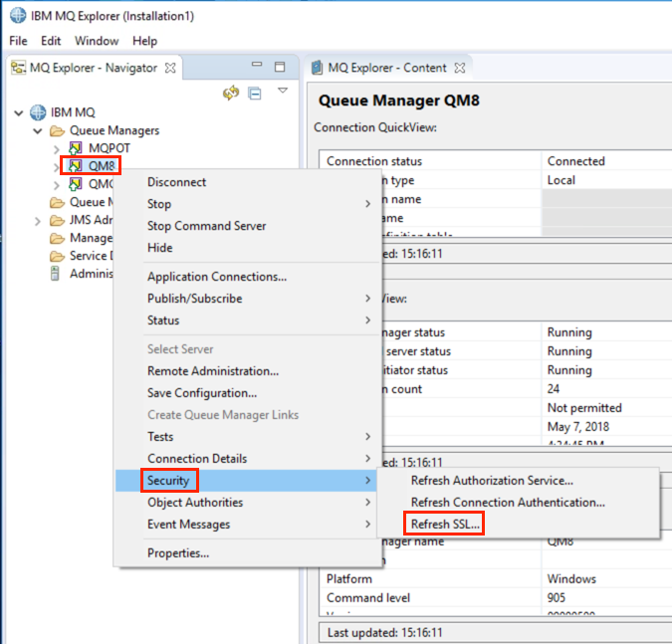Open the Stop submenu

(249, 204)
